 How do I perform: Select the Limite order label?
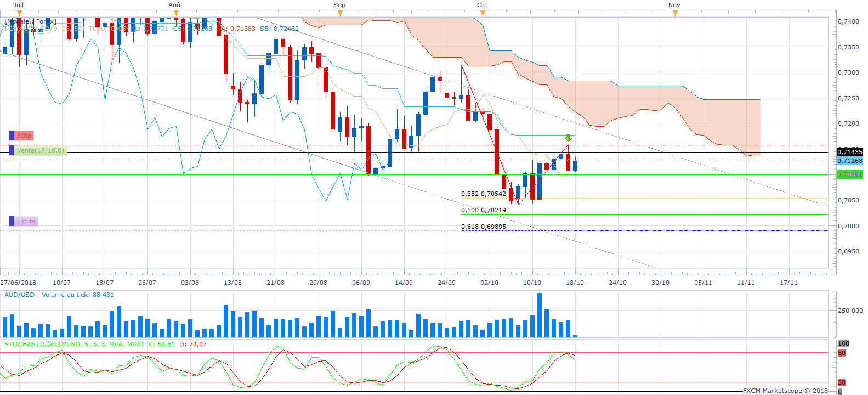[26, 221]
